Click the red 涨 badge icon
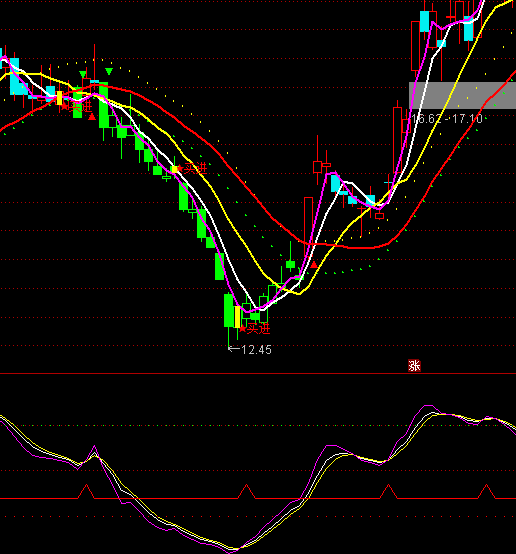 pyautogui.click(x=414, y=366)
